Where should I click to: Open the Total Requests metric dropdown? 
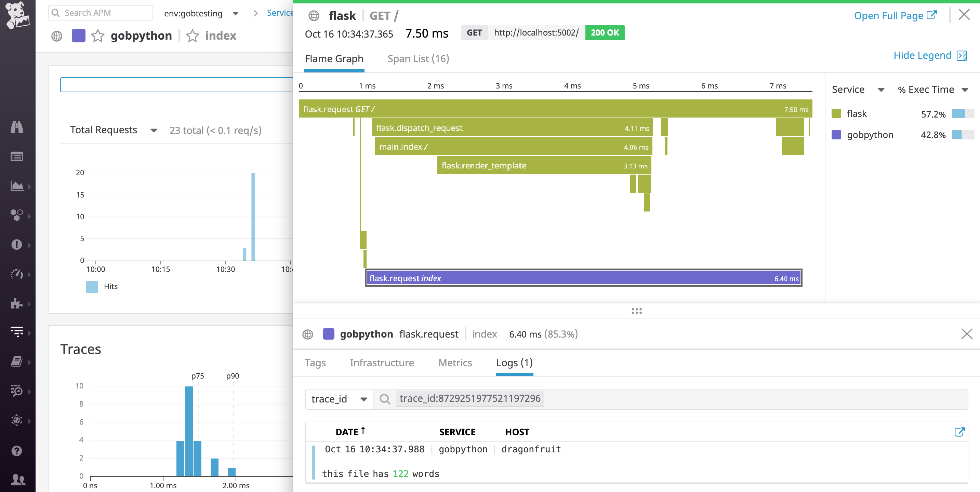154,130
